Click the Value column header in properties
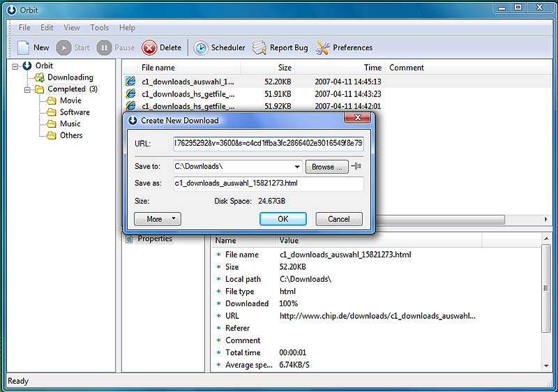 pyautogui.click(x=379, y=241)
